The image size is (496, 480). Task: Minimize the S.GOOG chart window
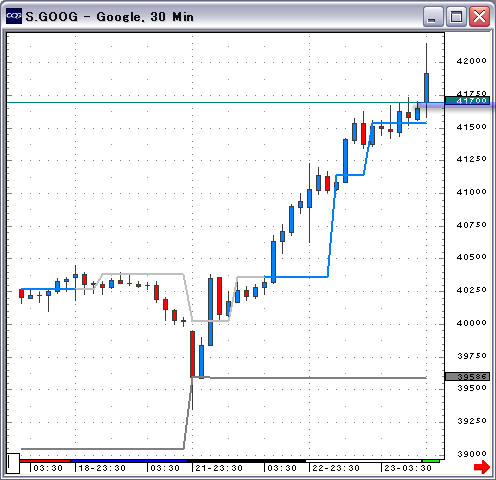click(433, 16)
